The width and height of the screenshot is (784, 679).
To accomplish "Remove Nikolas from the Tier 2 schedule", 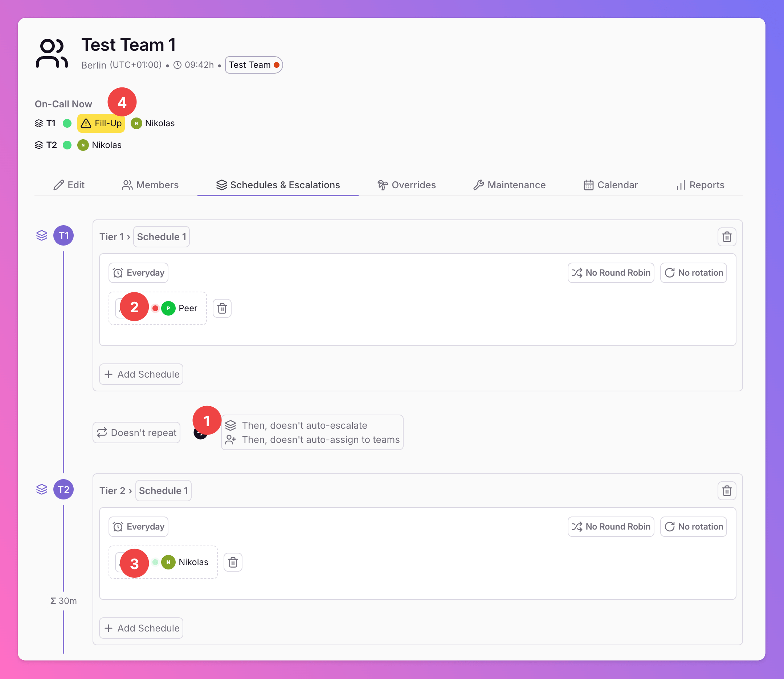I will (233, 562).
